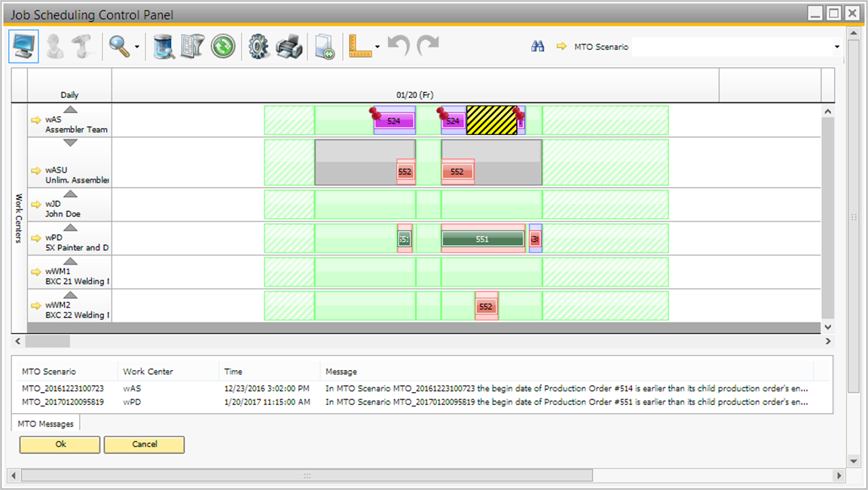Select the long green 551 job bar
This screenshot has width=868, height=490.
tap(482, 239)
